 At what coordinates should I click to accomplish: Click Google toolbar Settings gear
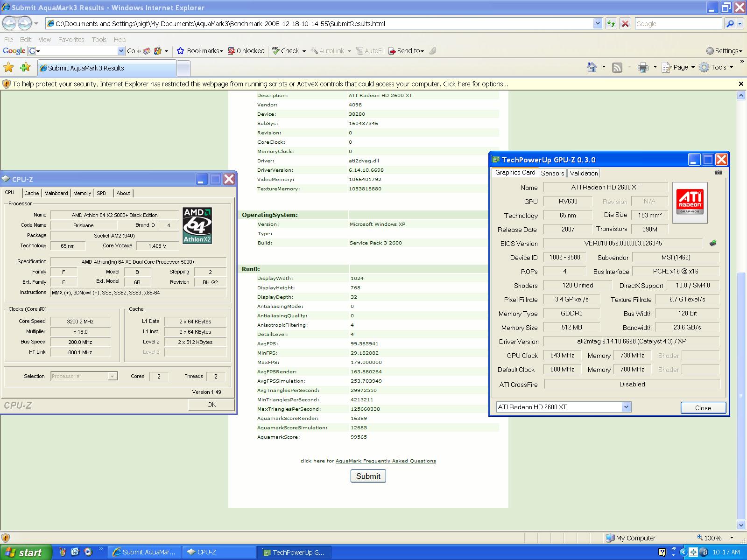[710, 51]
